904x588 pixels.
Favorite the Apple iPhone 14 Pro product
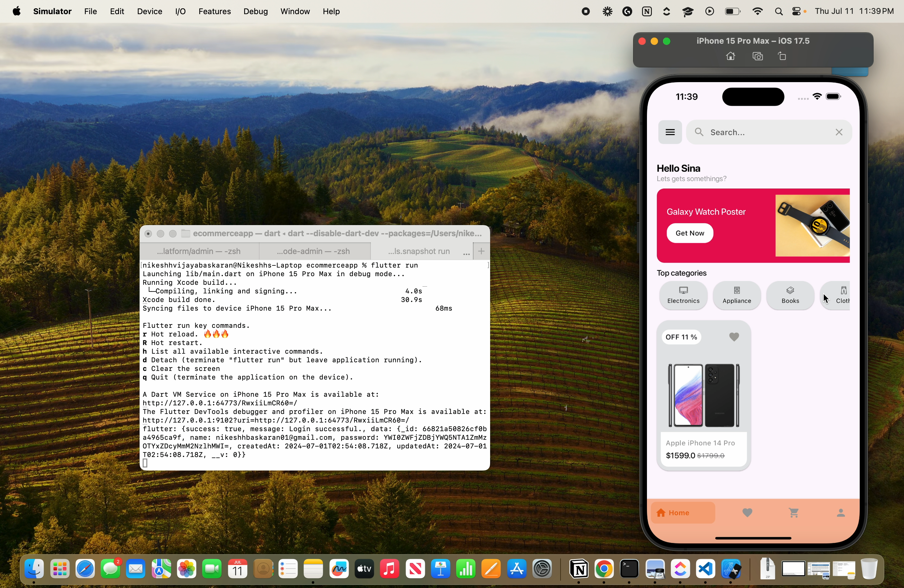point(734,336)
